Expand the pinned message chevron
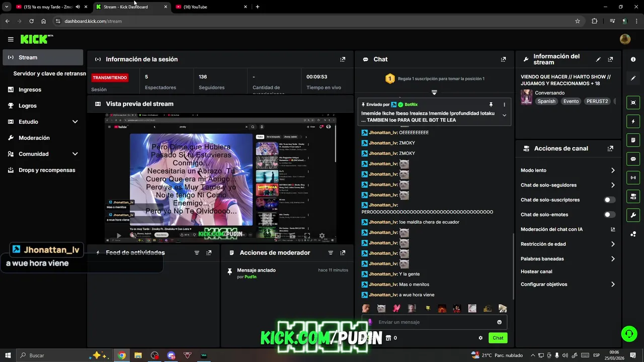The image size is (644, 362). click(504, 115)
